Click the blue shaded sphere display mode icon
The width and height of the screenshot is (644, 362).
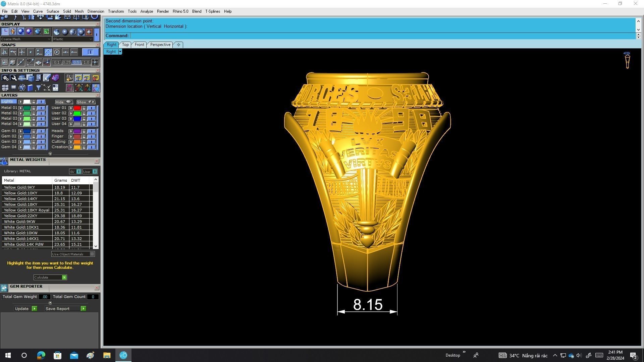(21, 32)
